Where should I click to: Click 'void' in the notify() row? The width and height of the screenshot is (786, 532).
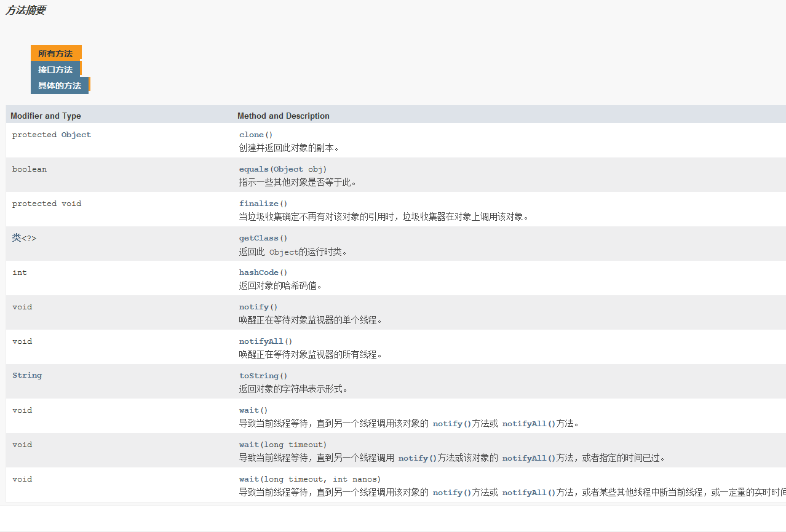[x=22, y=307]
